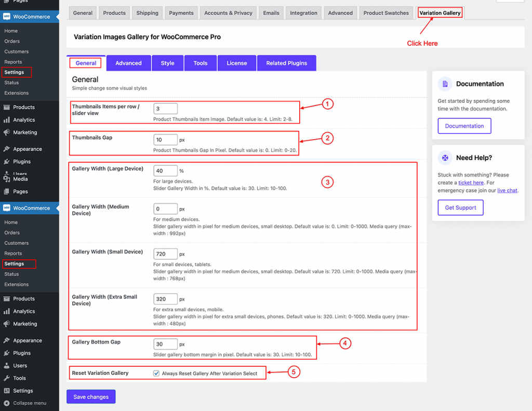The width and height of the screenshot is (532, 411).
Task: Click the Woo logo icon in the upper WooCommerce menu header
Action: pos(6,17)
